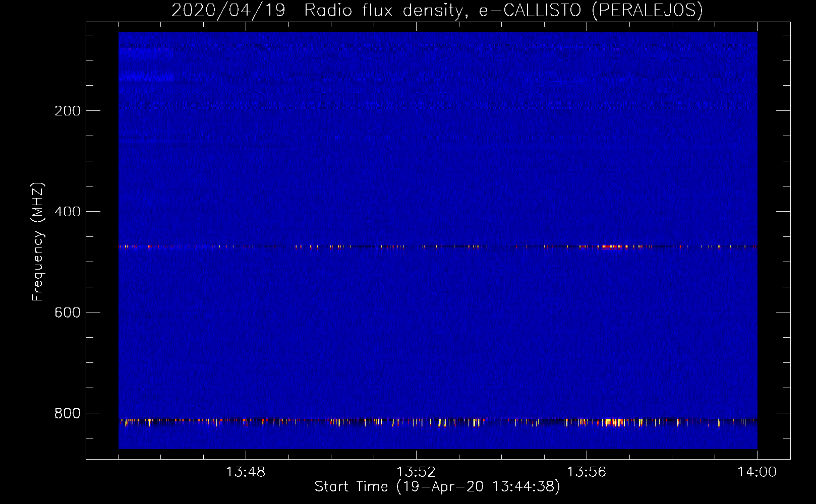
Task: Click the 13:48 time tick label
Action: pyautogui.click(x=246, y=472)
